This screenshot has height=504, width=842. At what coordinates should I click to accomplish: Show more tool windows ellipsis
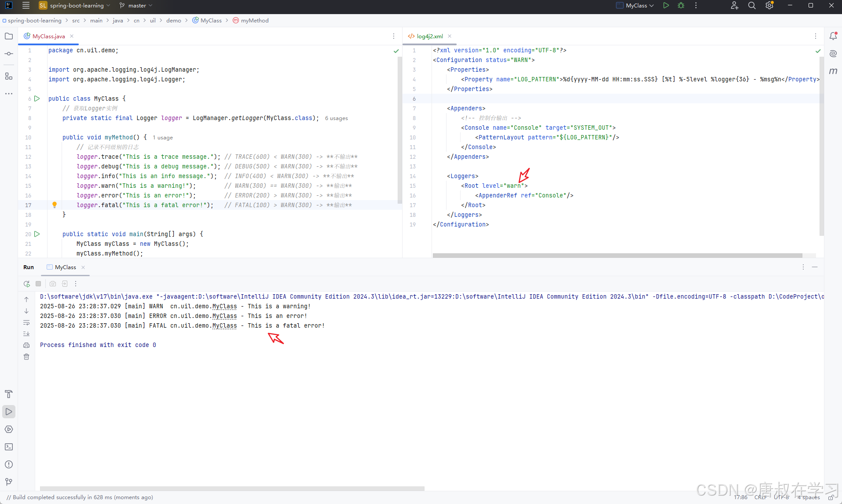point(9,94)
